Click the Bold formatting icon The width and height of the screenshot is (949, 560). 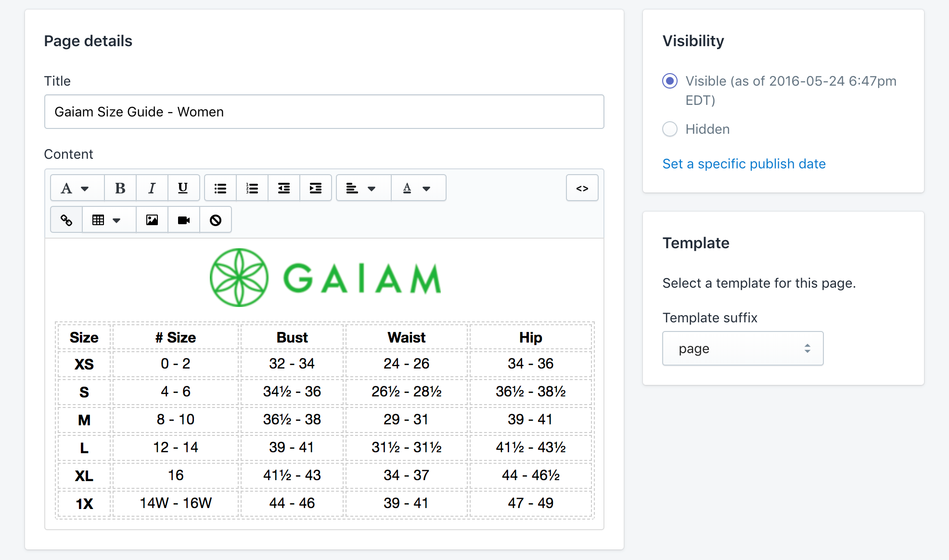click(119, 187)
